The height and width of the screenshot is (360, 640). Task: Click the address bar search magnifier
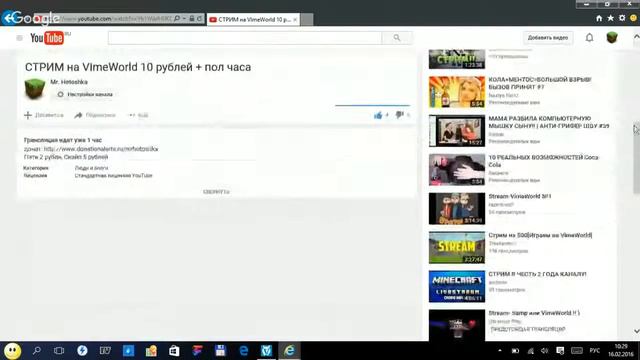[177, 18]
